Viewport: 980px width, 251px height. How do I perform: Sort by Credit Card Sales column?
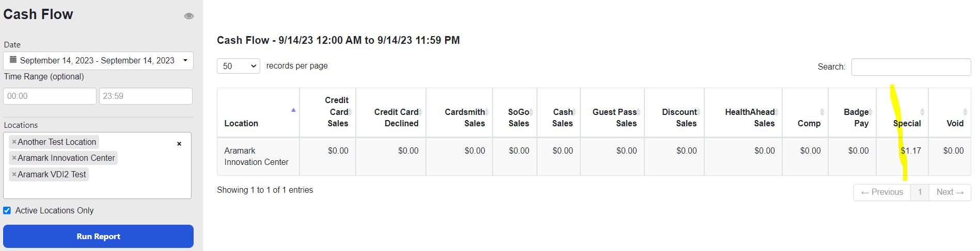(x=338, y=112)
